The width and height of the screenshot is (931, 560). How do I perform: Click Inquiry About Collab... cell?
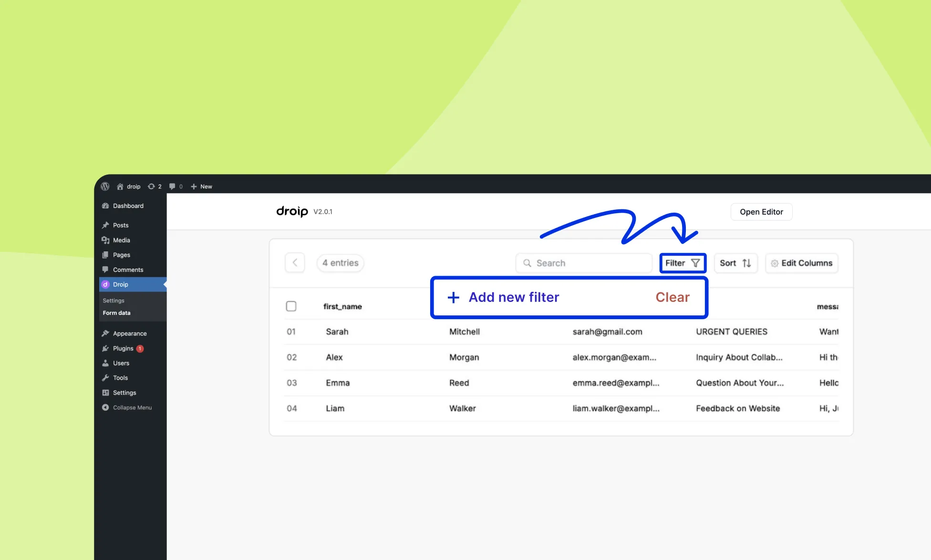point(739,357)
